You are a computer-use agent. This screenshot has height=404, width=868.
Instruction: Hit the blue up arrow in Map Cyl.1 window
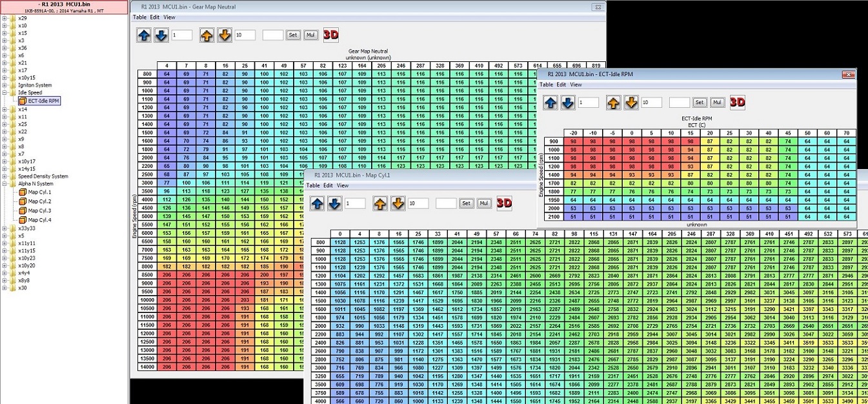pyautogui.click(x=317, y=203)
